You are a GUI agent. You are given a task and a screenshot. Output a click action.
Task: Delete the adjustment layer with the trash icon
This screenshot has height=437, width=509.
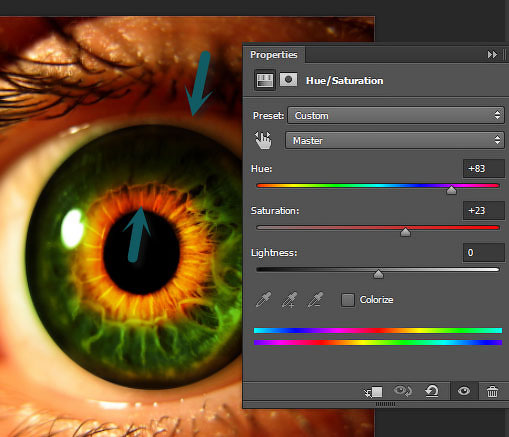(x=492, y=391)
